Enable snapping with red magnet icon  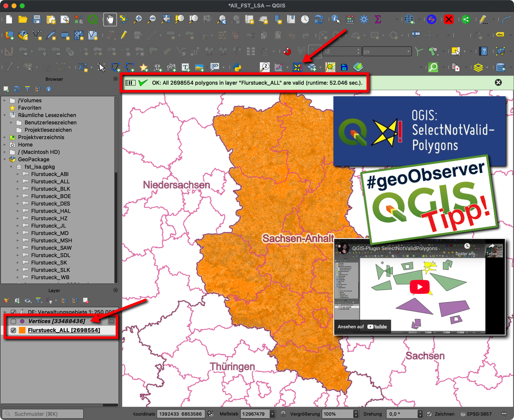287,51
